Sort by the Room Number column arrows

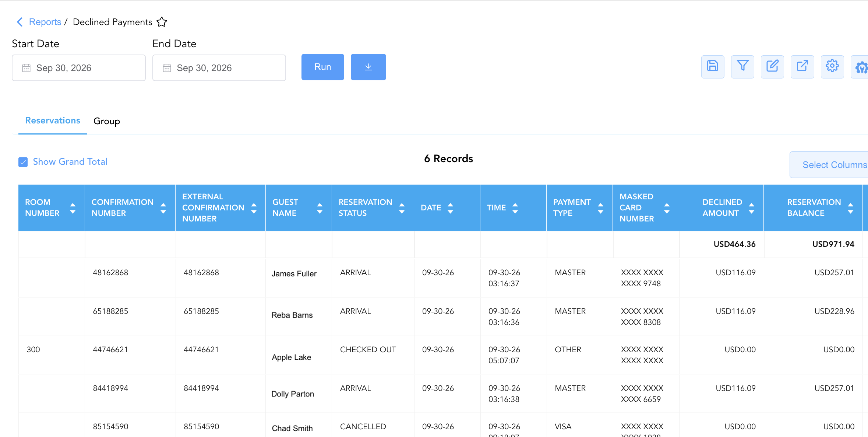point(73,208)
